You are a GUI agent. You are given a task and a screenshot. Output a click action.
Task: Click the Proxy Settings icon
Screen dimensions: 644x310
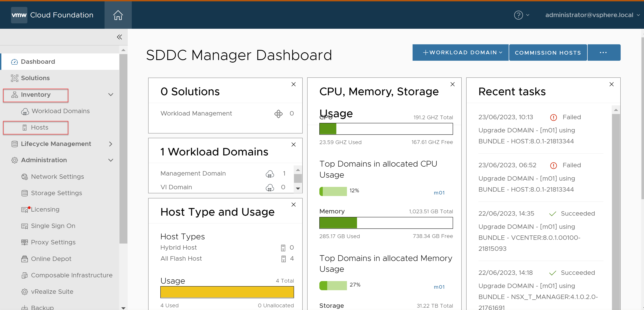pos(25,242)
